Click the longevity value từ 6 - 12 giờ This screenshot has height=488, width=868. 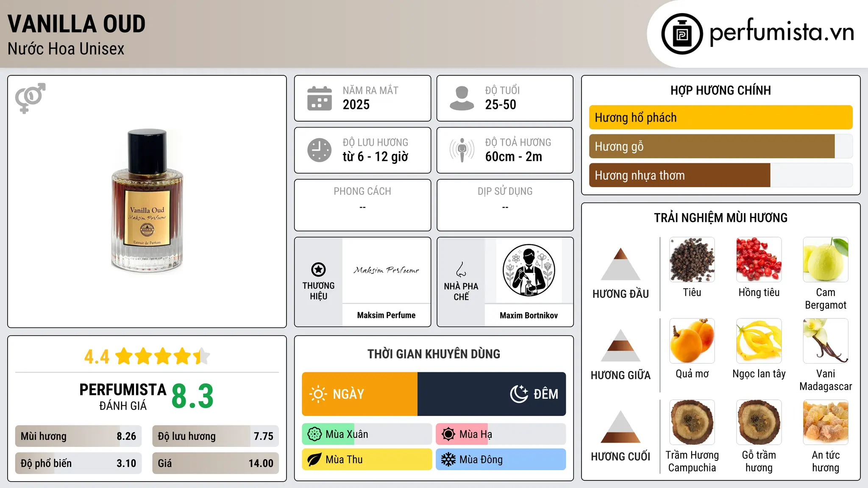[x=376, y=157]
